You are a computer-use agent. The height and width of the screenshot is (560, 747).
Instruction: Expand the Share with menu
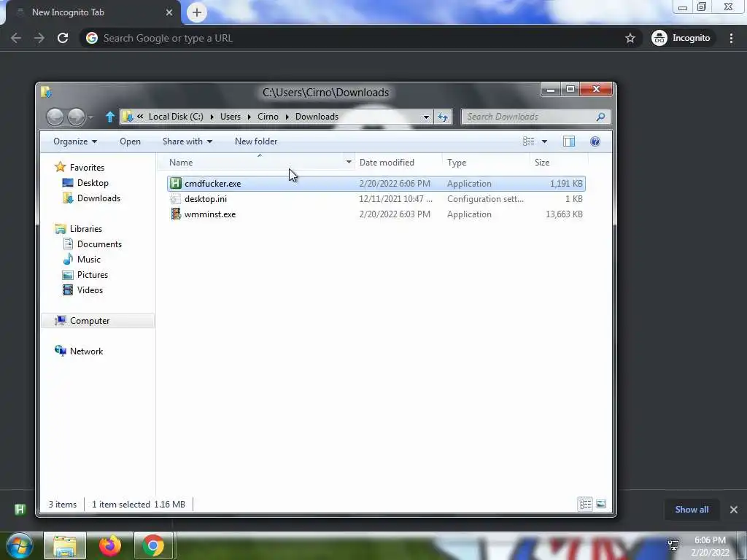click(x=187, y=141)
